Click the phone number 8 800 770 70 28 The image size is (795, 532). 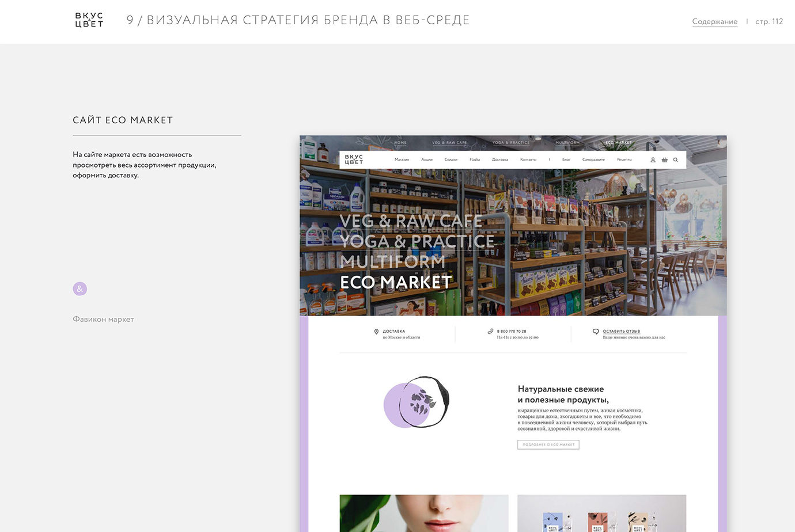[512, 331]
